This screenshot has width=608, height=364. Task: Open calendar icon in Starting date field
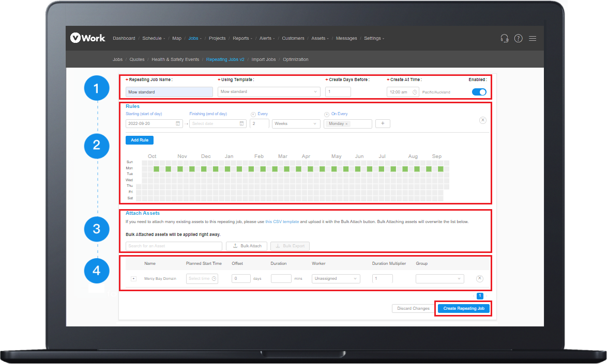tap(178, 123)
